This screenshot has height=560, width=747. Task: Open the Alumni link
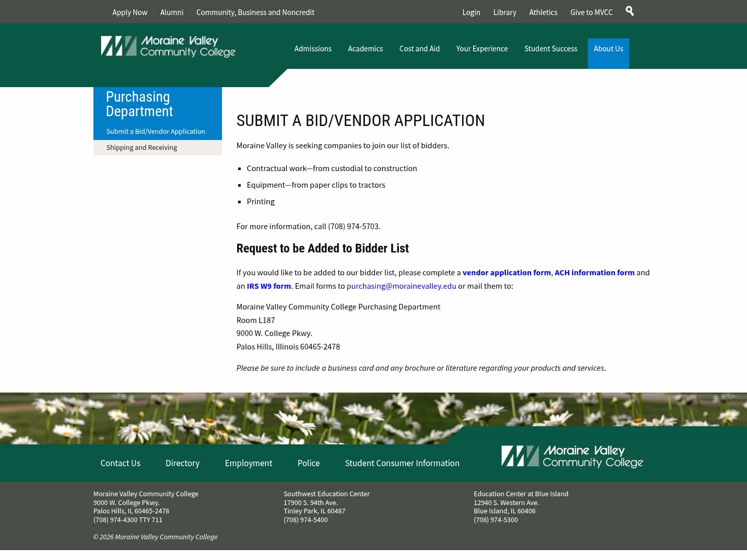pyautogui.click(x=172, y=12)
